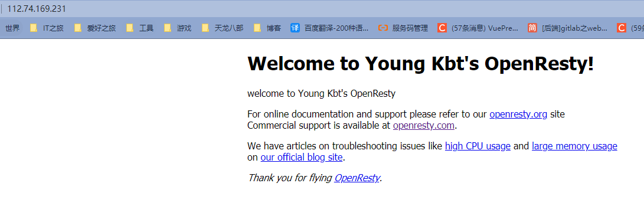This screenshot has width=644, height=219.
Task: Open the 世界 bookmark
Action: [12, 28]
